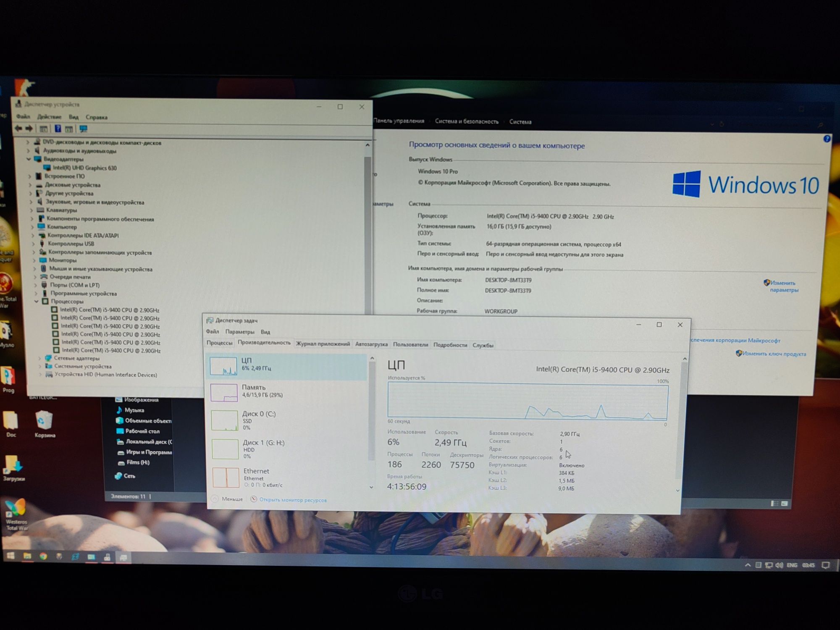Select Films (H:) drive in Explorer
The image size is (840, 630).
[x=134, y=462]
